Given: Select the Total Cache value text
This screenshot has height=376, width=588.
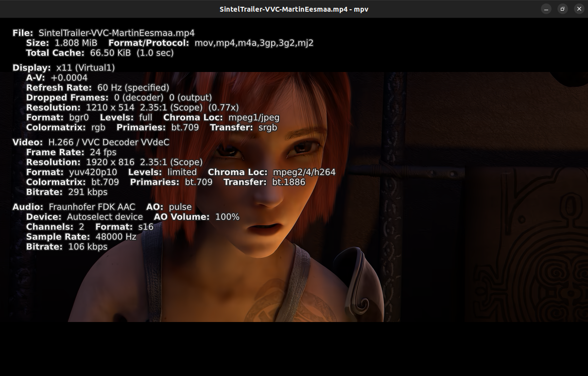Looking at the screenshot, I should [x=132, y=53].
